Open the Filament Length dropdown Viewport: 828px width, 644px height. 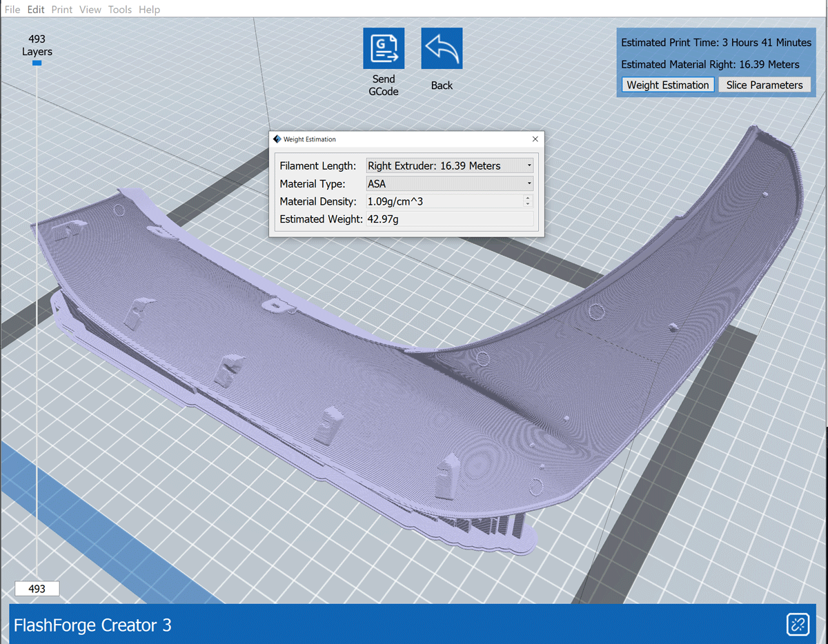pos(449,165)
